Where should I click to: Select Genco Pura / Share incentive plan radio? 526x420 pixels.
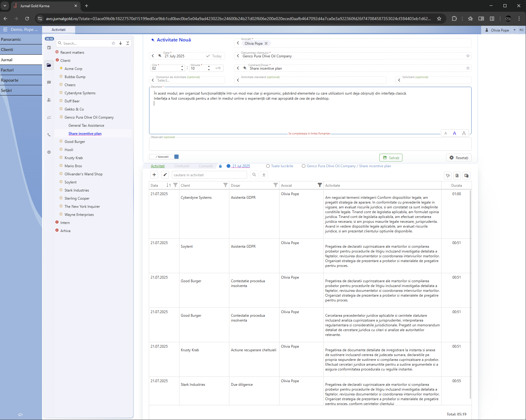[x=304, y=166]
